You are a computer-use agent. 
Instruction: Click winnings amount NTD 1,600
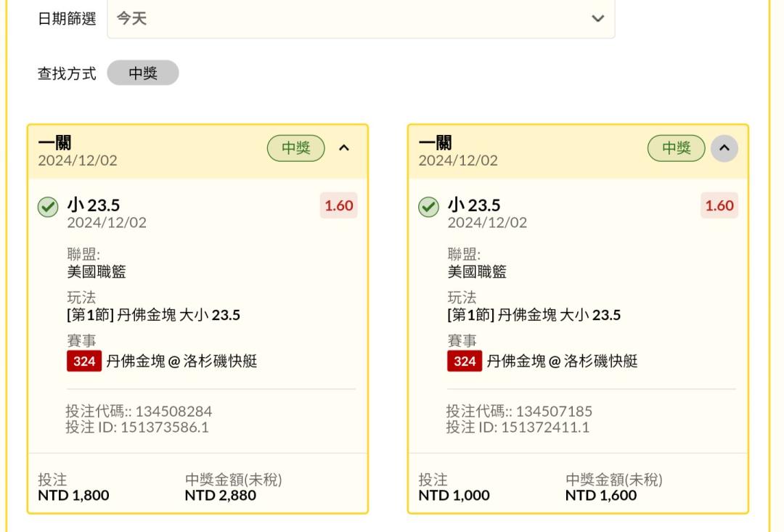click(601, 496)
